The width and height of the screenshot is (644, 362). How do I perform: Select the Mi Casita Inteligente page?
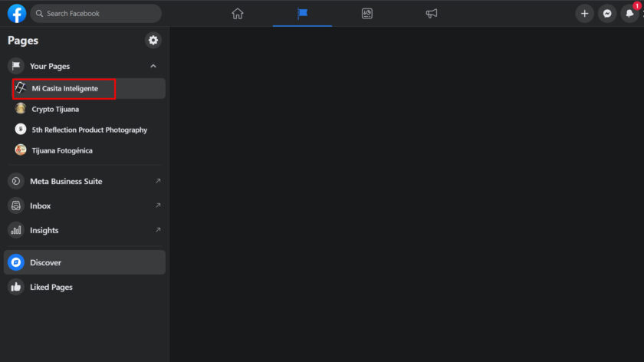65,88
